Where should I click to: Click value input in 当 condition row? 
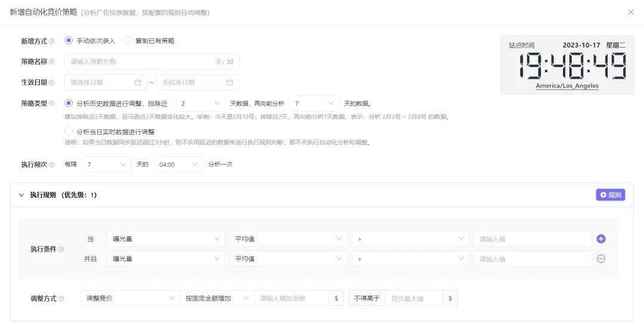(532, 239)
